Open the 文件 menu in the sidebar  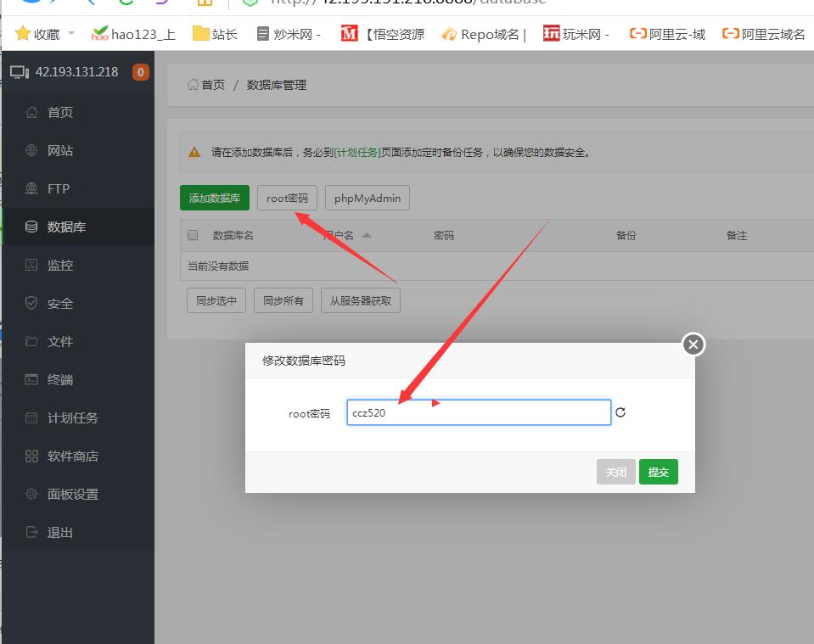[x=59, y=341]
